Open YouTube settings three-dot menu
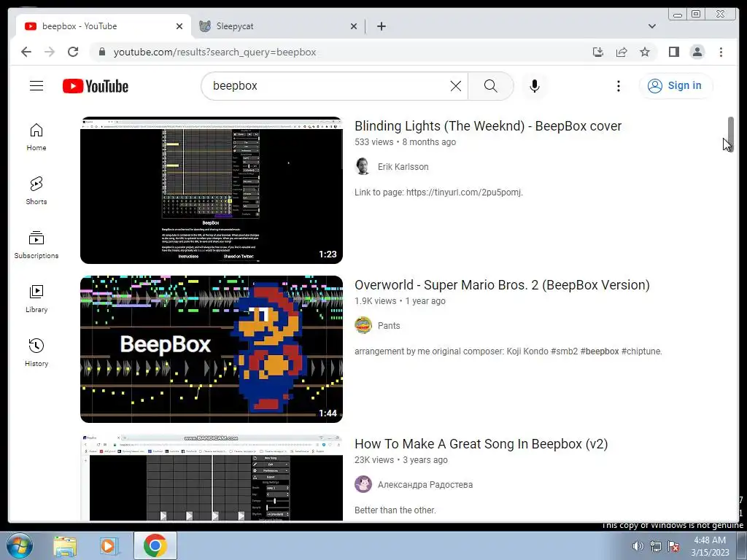The height and width of the screenshot is (560, 747). pos(619,86)
